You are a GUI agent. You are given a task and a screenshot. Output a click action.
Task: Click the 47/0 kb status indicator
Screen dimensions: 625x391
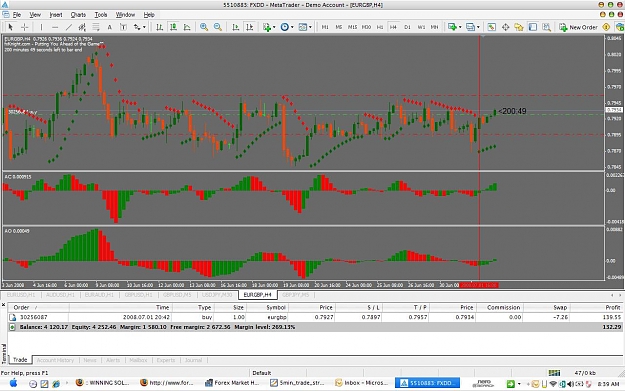coord(585,373)
